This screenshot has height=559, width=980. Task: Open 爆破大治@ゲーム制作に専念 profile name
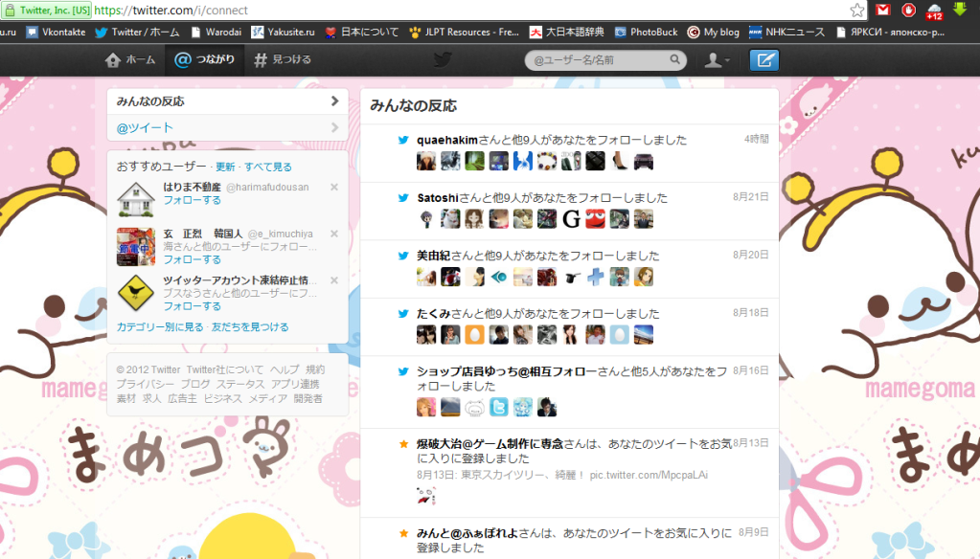(490, 444)
